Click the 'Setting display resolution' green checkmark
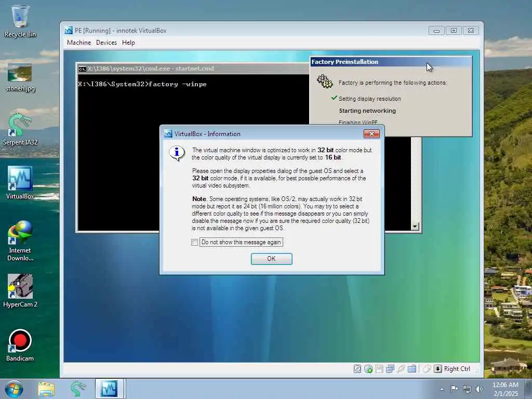This screenshot has height=399, width=532. pyautogui.click(x=334, y=98)
